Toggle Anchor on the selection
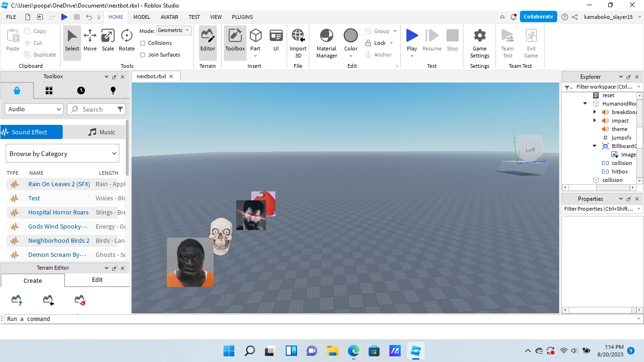 (379, 55)
